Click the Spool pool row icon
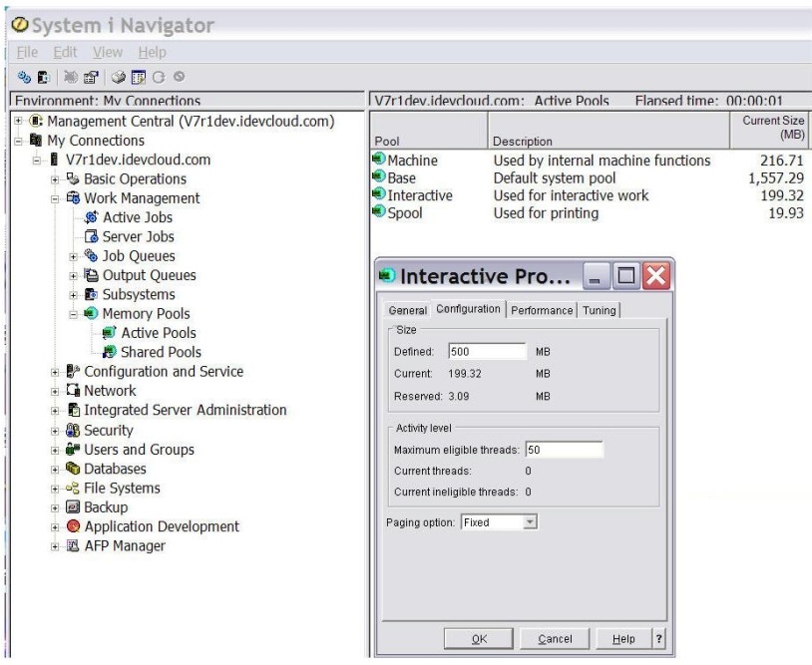The height and width of the screenshot is (665, 812). click(378, 211)
